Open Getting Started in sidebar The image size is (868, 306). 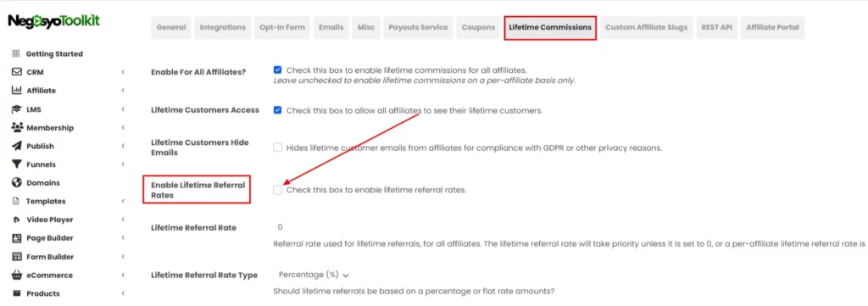pyautogui.click(x=54, y=53)
